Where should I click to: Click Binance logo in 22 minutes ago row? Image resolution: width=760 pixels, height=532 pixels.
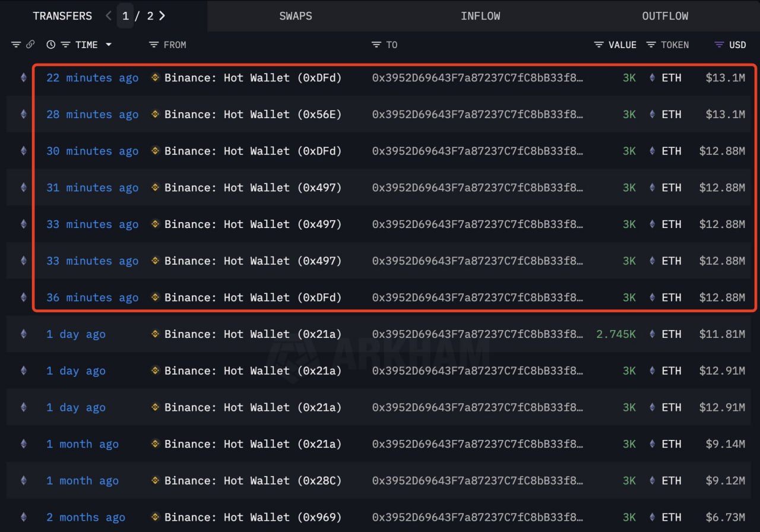tap(156, 77)
